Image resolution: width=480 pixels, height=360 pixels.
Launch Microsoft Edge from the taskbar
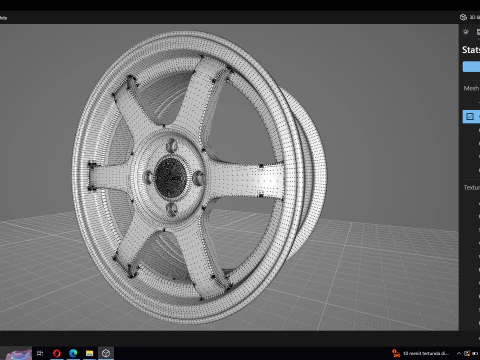coord(73,353)
